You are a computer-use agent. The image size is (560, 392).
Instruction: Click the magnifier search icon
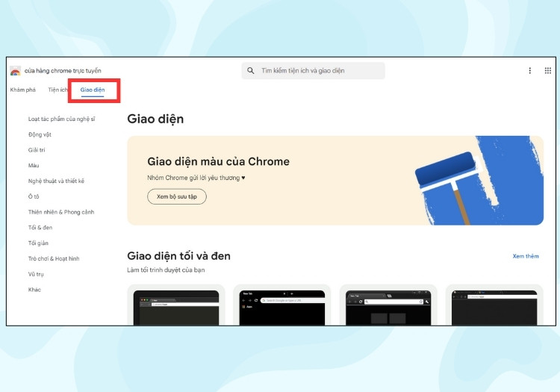pos(251,71)
